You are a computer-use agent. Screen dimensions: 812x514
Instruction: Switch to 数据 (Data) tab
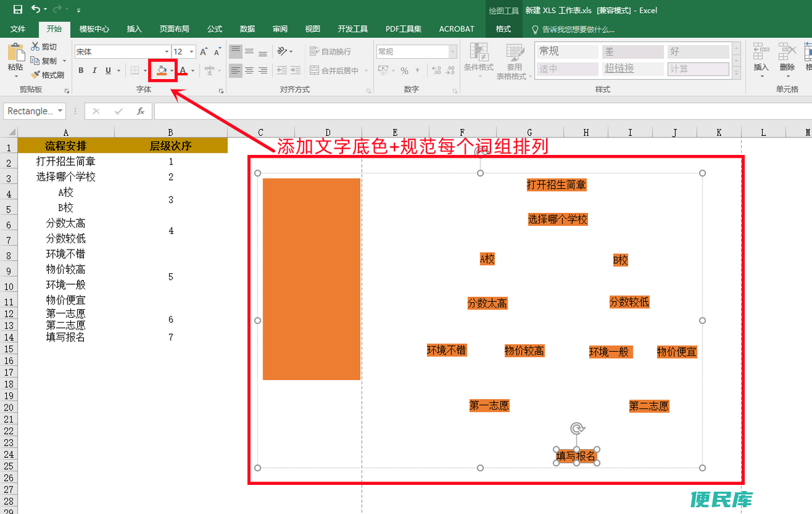click(x=248, y=29)
